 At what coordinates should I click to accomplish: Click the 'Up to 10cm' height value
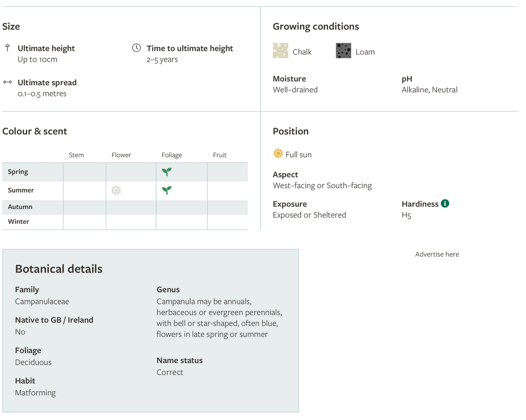[37, 60]
